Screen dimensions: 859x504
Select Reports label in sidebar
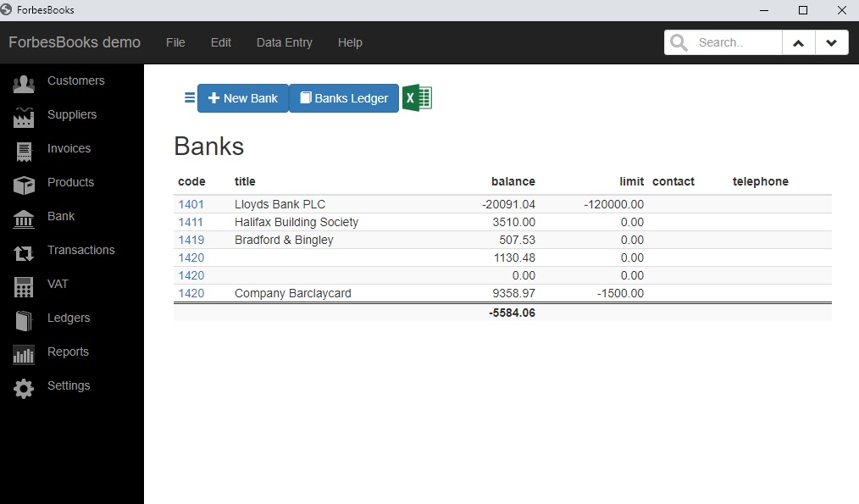pyautogui.click(x=68, y=352)
